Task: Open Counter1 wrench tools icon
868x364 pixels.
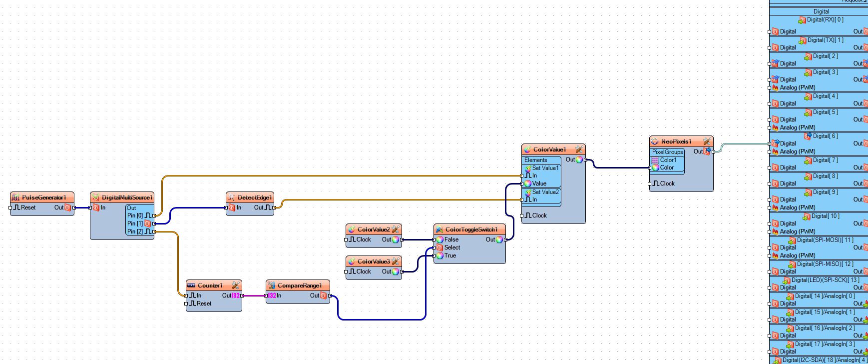Action: 235,285
